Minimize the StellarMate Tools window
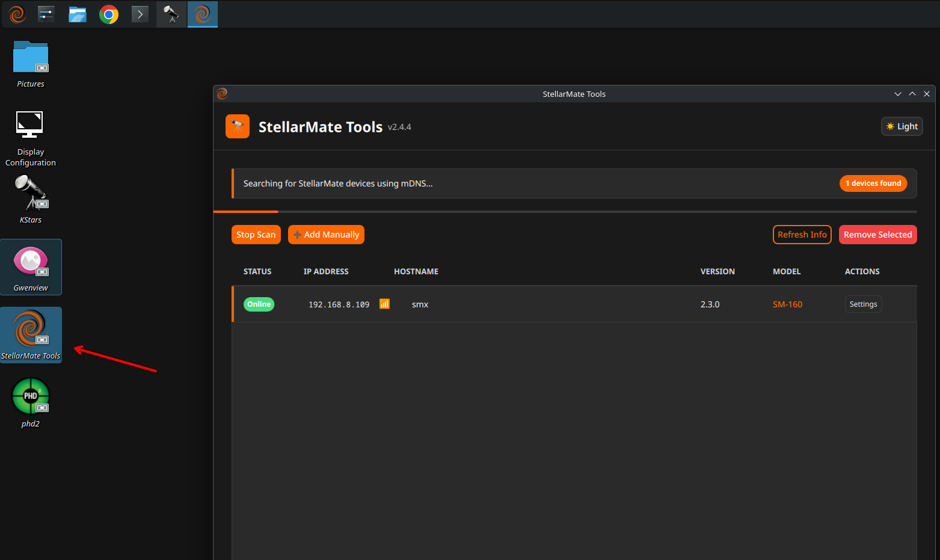The image size is (940, 560). point(898,94)
